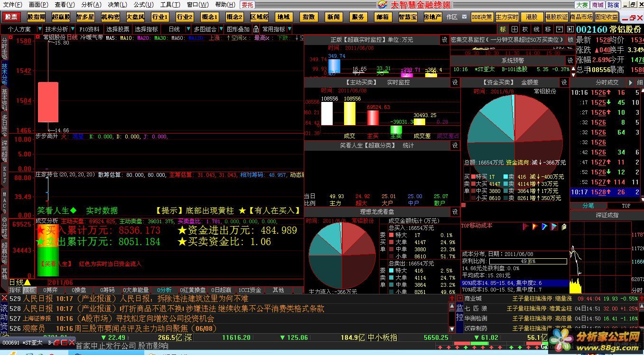Select the 0筹码 indicator tab
Viewport: 644px width, 355px height.
point(107,290)
